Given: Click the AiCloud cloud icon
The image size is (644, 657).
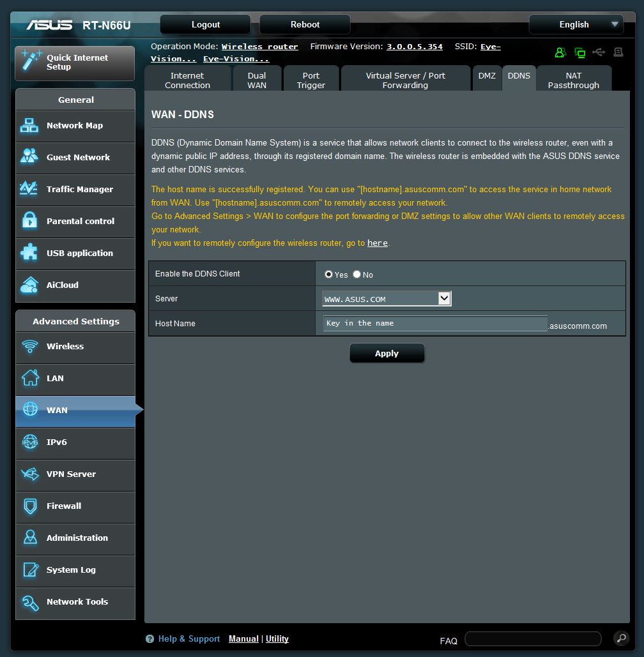Looking at the screenshot, I should click(29, 285).
